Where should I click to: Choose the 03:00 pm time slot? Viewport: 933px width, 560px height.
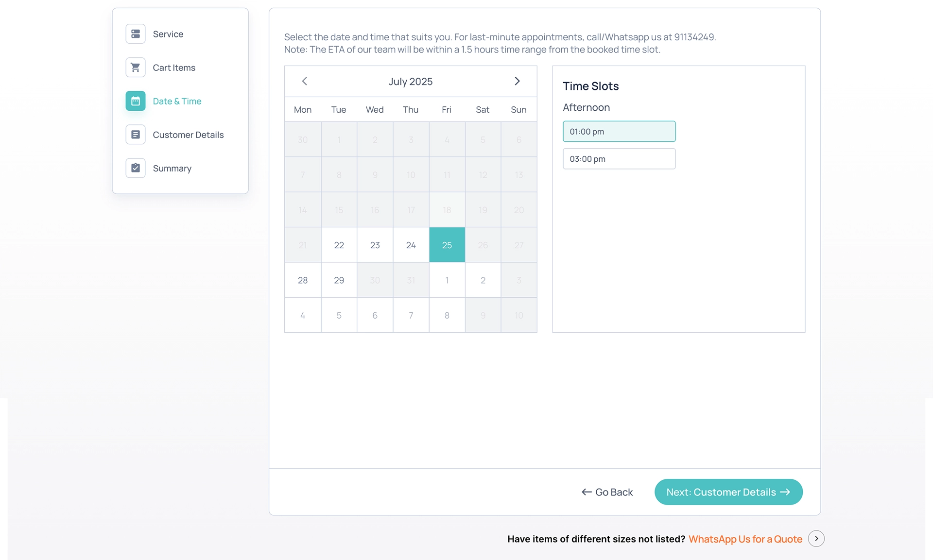point(619,159)
